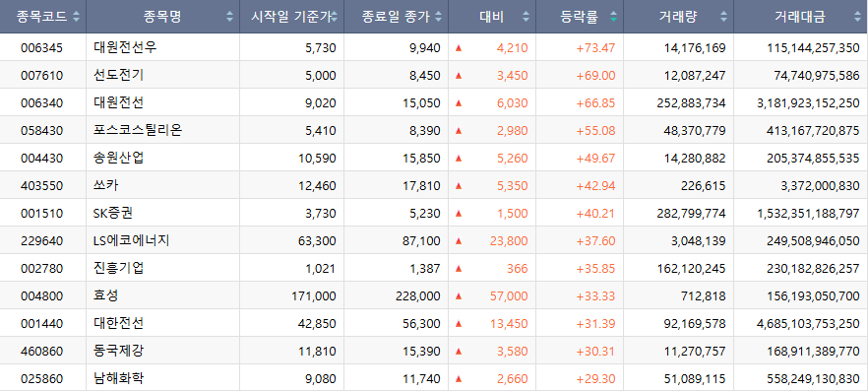
Task: Sort by 시작일 기준가 column sort arrows
Action: (334, 17)
